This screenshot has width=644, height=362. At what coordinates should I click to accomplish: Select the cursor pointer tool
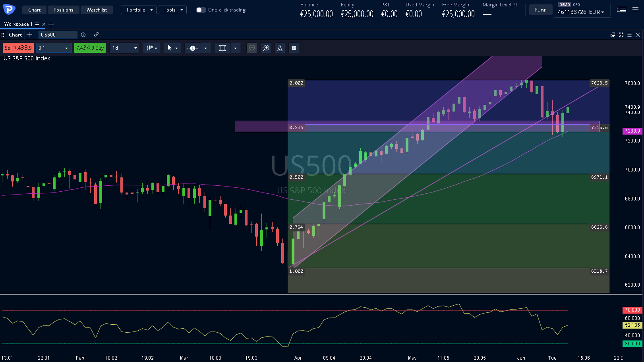click(x=170, y=48)
